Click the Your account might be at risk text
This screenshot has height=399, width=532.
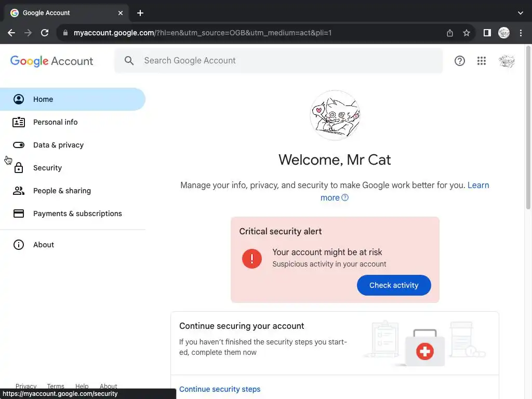click(327, 252)
